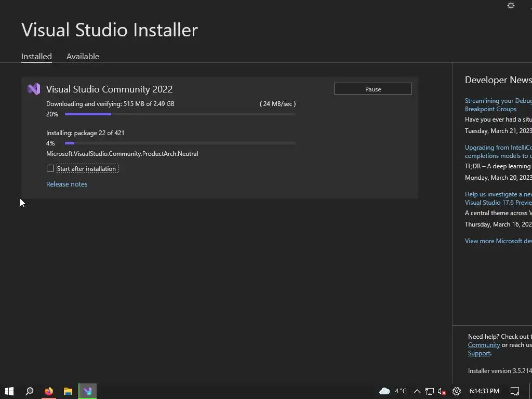The height and width of the screenshot is (399, 532).
Task: Open the Release notes link
Action: pyautogui.click(x=67, y=184)
